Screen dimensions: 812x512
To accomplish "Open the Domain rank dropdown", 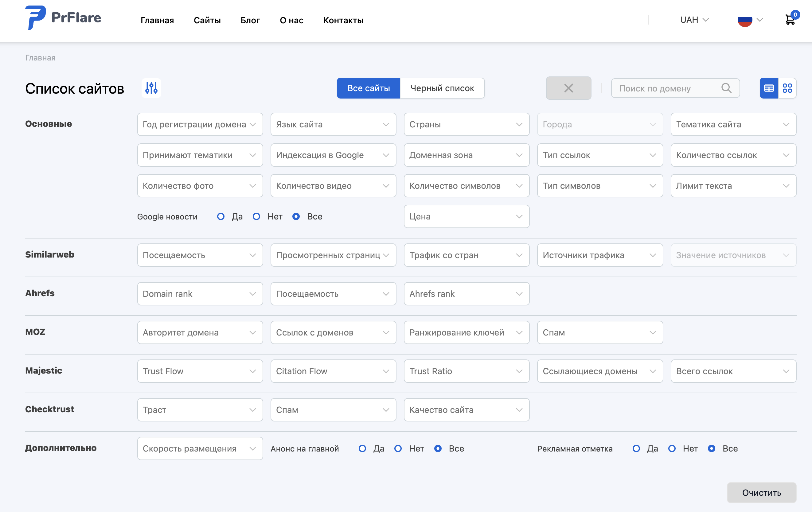I will click(x=200, y=293).
